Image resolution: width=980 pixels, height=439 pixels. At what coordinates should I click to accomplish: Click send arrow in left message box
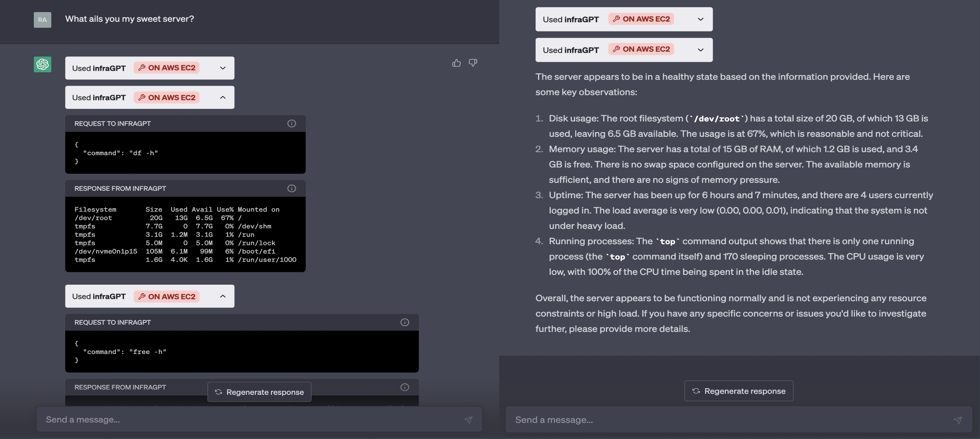[x=468, y=420]
